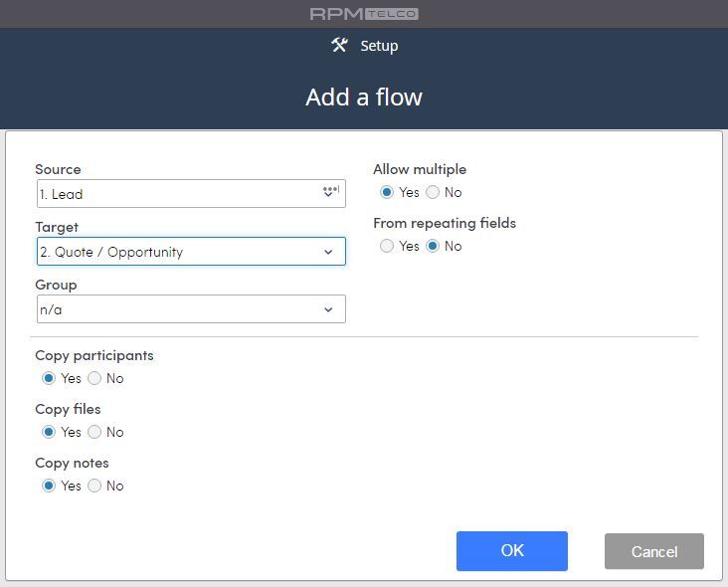
Task: Click the Cancel button
Action: (654, 551)
